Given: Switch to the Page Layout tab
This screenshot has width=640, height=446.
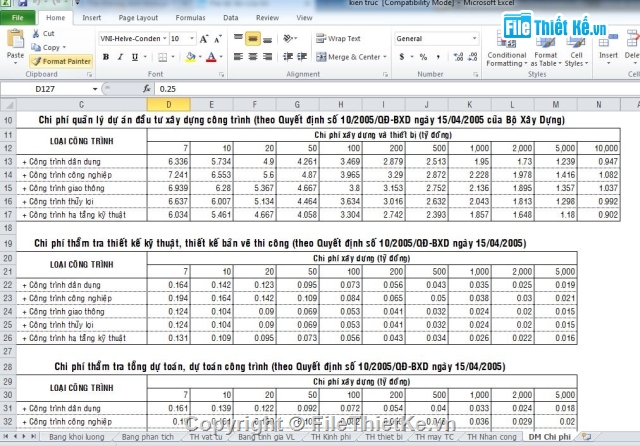Looking at the screenshot, I should (x=138, y=18).
